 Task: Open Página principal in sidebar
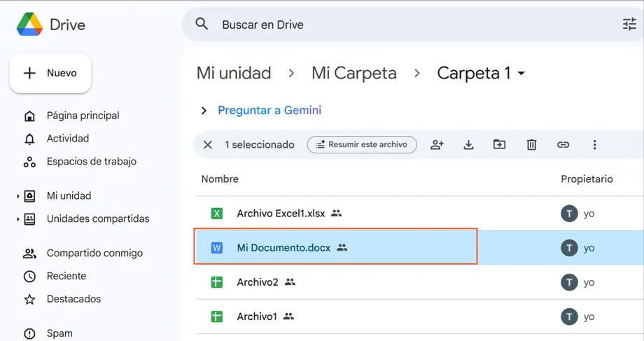click(x=83, y=116)
